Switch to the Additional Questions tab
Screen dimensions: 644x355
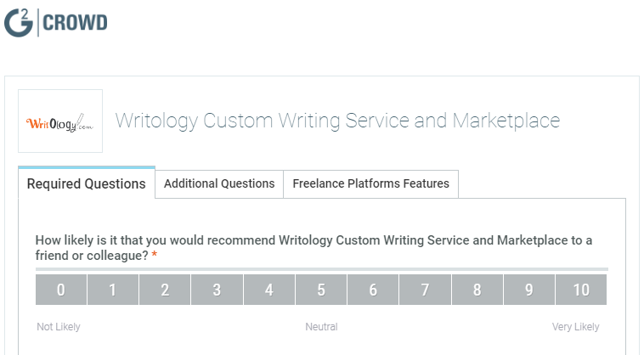219,183
